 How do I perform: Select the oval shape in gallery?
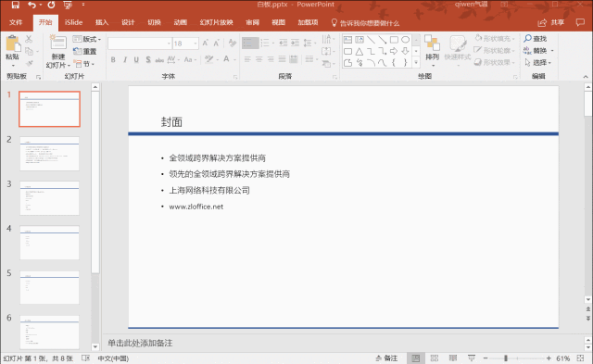coord(406,40)
